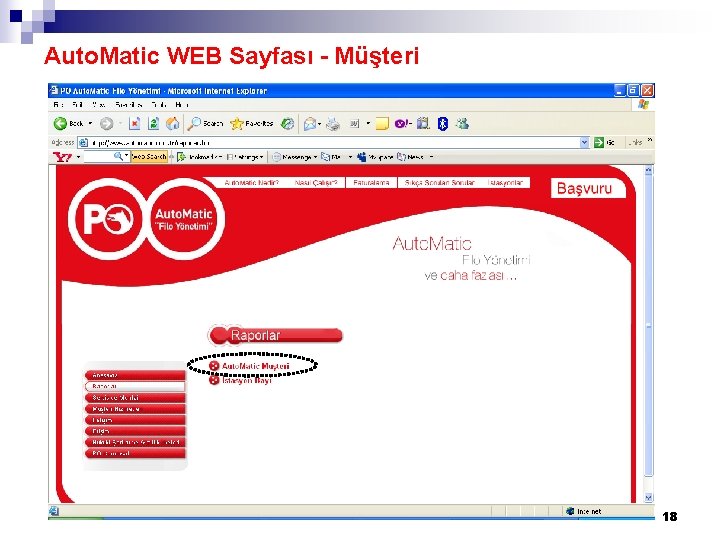Open the Edit menu
Viewport: 720px width, 540px height.
coord(78,105)
